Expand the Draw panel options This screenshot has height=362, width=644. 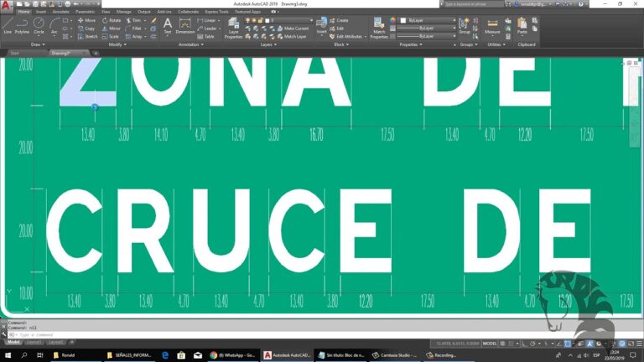pyautogui.click(x=39, y=44)
